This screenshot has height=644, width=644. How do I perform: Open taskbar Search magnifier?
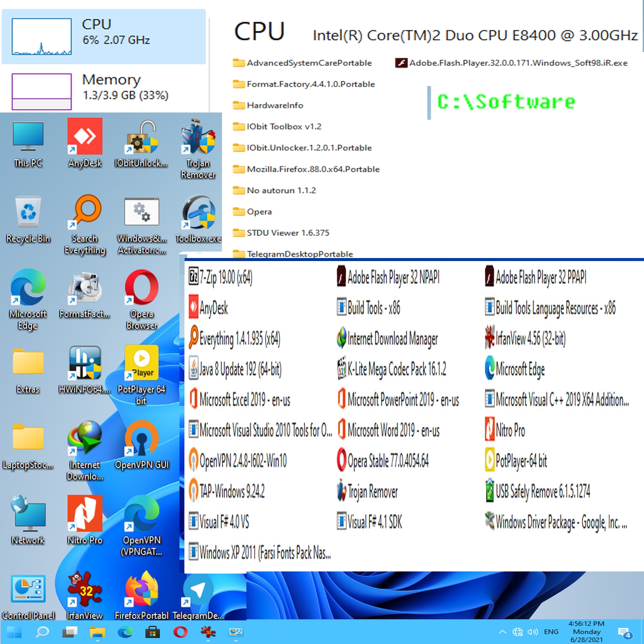(x=42, y=632)
